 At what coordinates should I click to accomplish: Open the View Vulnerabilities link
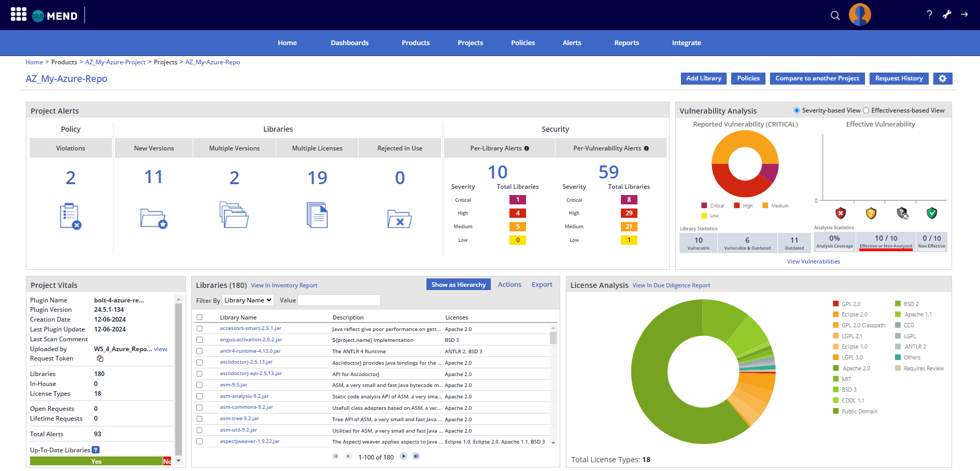(813, 261)
